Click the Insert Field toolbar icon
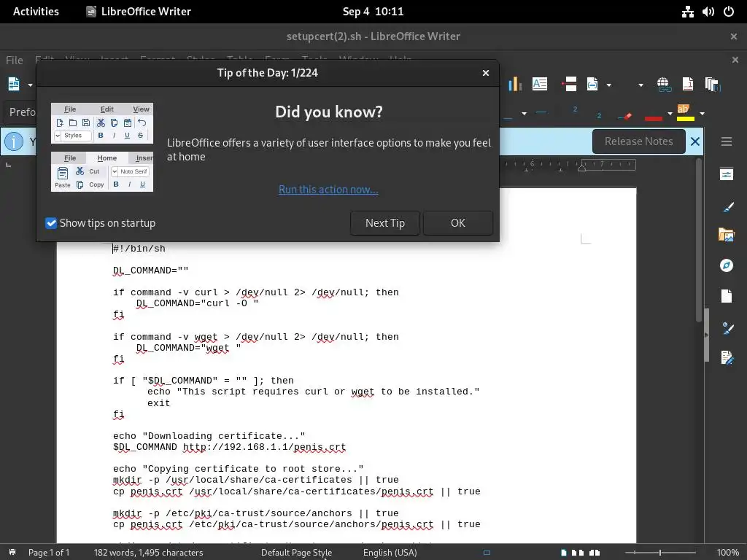This screenshot has width=747, height=560. (592, 85)
